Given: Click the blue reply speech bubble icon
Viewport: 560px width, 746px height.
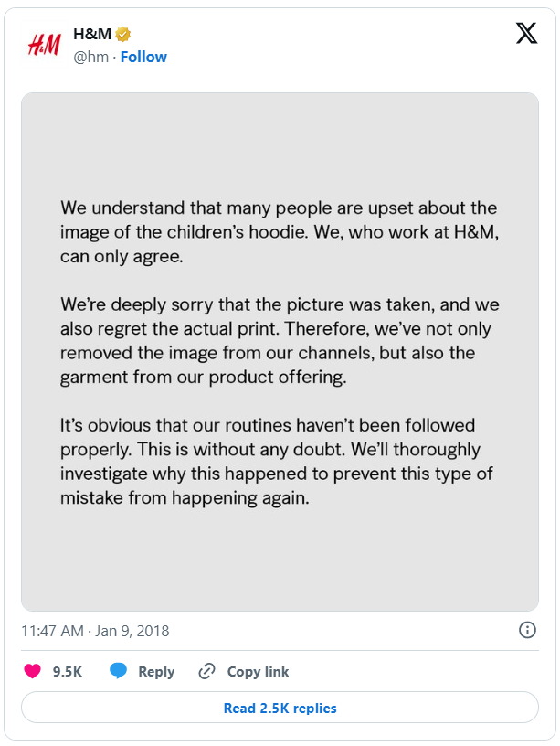Looking at the screenshot, I should click(x=118, y=671).
